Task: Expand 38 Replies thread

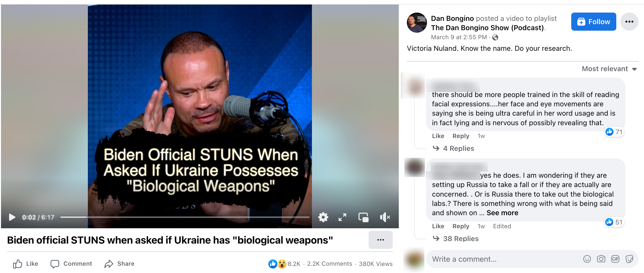Action: coord(460,239)
